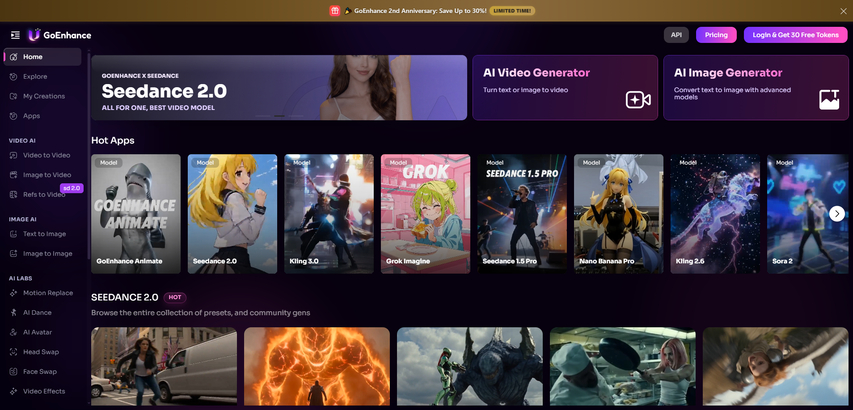Click the AI Dance figure icon

click(14, 312)
